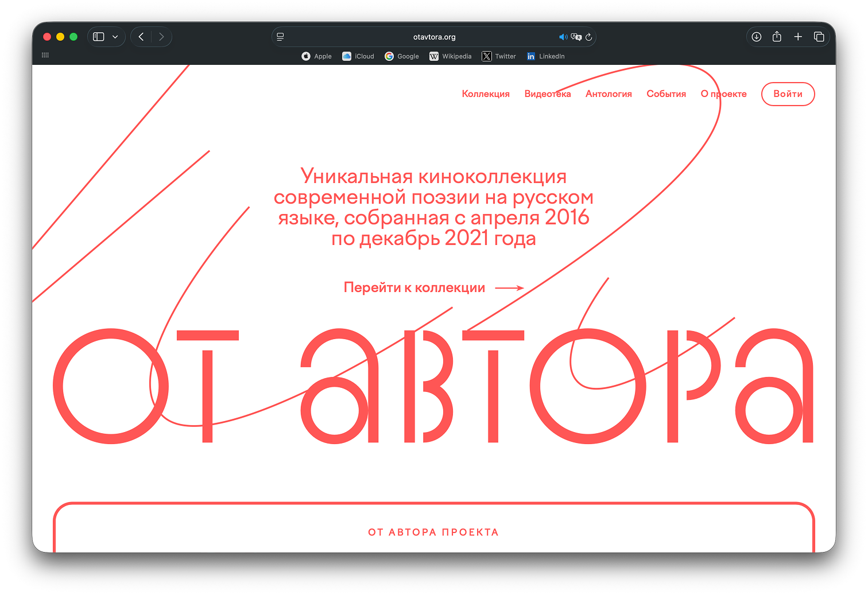Open the page translate icon

tap(576, 37)
